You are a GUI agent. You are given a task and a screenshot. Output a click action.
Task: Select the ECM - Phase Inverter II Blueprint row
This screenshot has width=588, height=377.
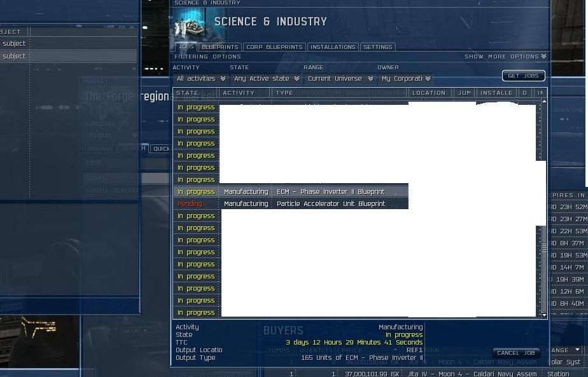(291, 191)
